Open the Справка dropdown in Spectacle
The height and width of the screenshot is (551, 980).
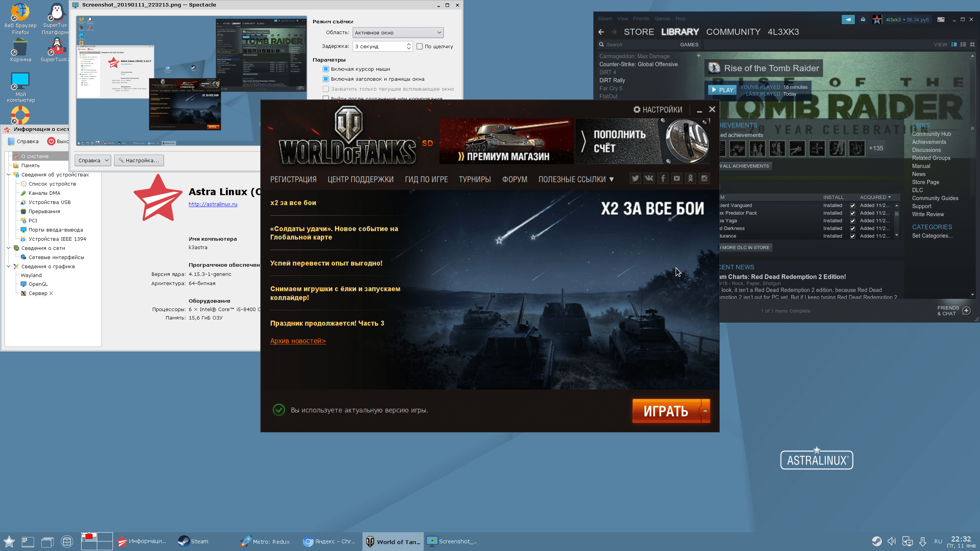click(93, 160)
